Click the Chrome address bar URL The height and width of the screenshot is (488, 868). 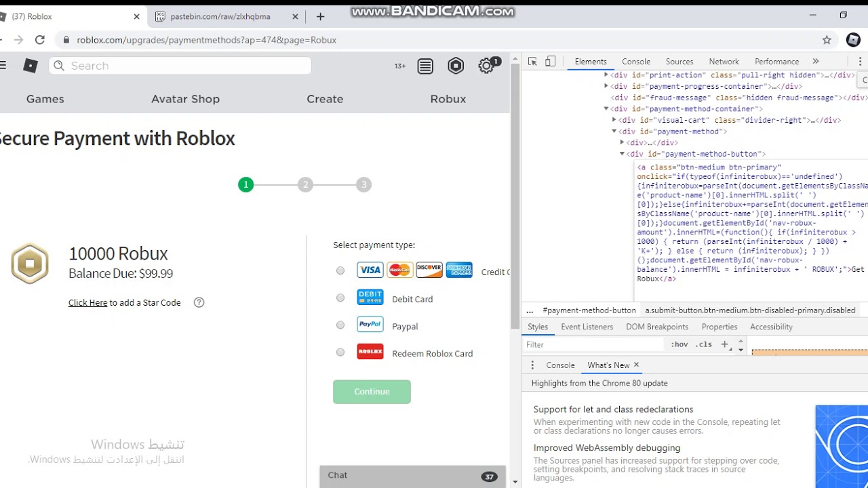point(207,40)
